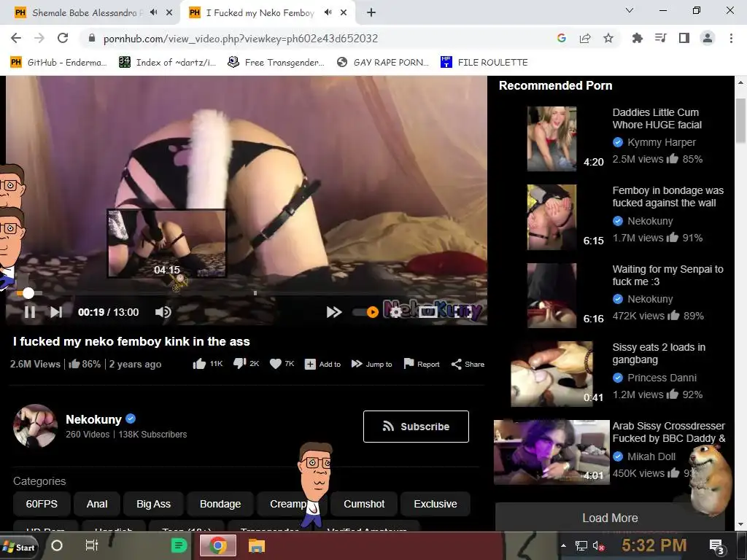747x560 pixels.
Task: Open the Nekokuny channel below the video
Action: coord(93,419)
